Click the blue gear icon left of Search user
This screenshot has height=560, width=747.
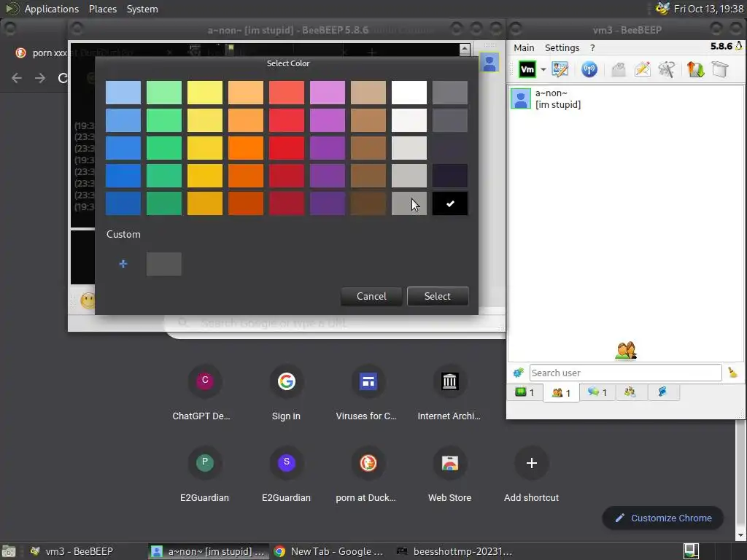pos(518,373)
